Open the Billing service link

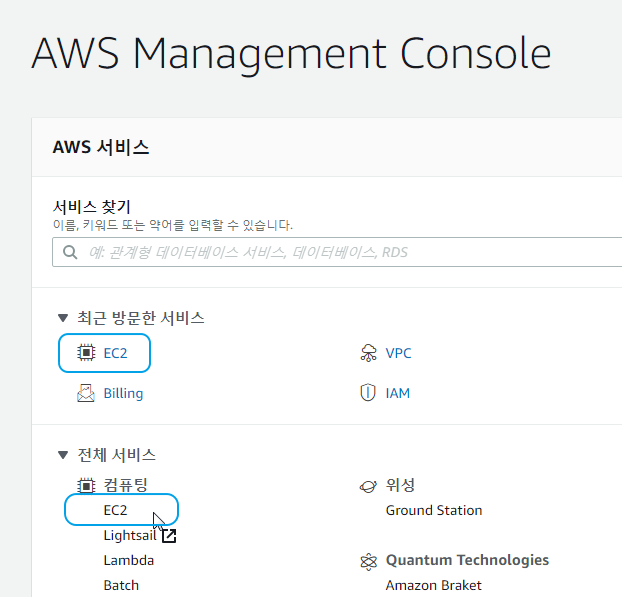[x=123, y=394]
